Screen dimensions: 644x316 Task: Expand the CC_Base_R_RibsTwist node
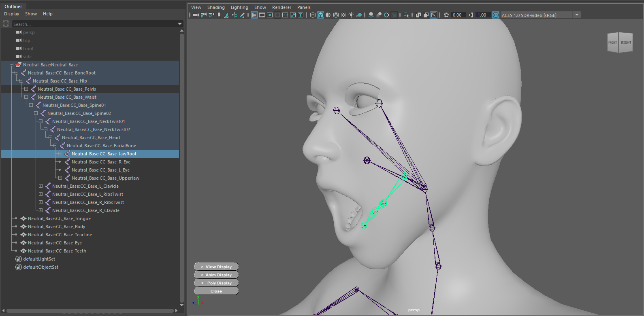(41, 202)
